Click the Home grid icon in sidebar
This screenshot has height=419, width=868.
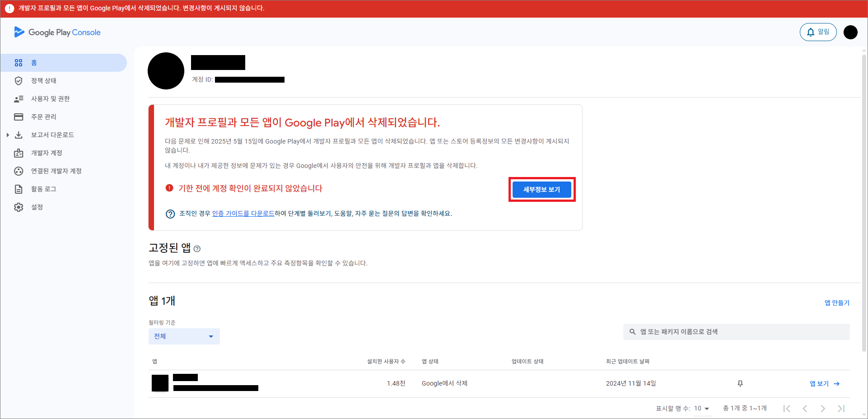click(19, 63)
